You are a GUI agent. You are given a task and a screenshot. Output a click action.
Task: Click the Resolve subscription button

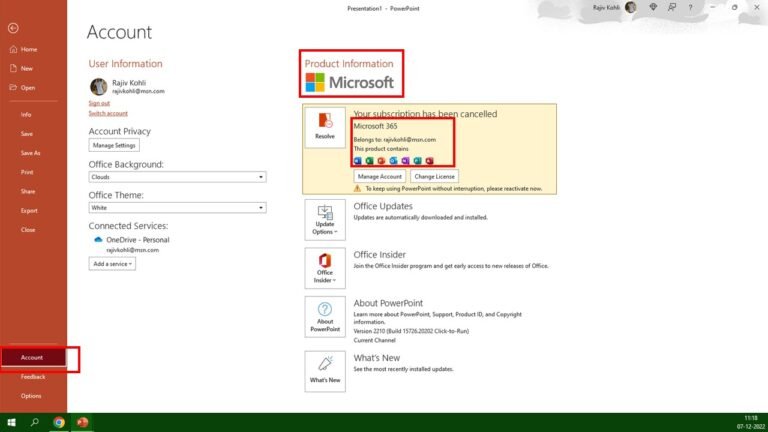tap(325, 127)
